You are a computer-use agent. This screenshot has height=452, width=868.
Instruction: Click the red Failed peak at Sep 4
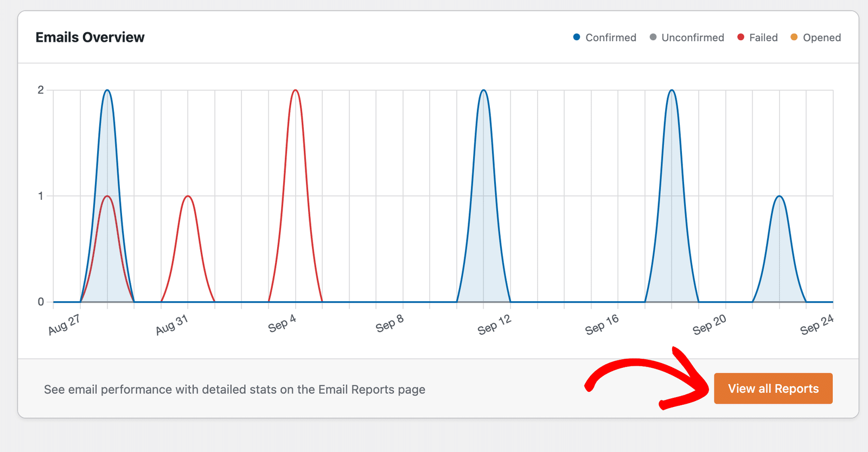coord(296,90)
